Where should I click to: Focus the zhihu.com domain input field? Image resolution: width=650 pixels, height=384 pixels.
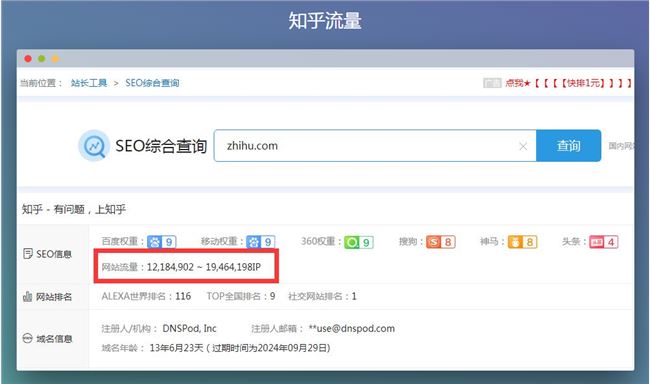point(375,146)
